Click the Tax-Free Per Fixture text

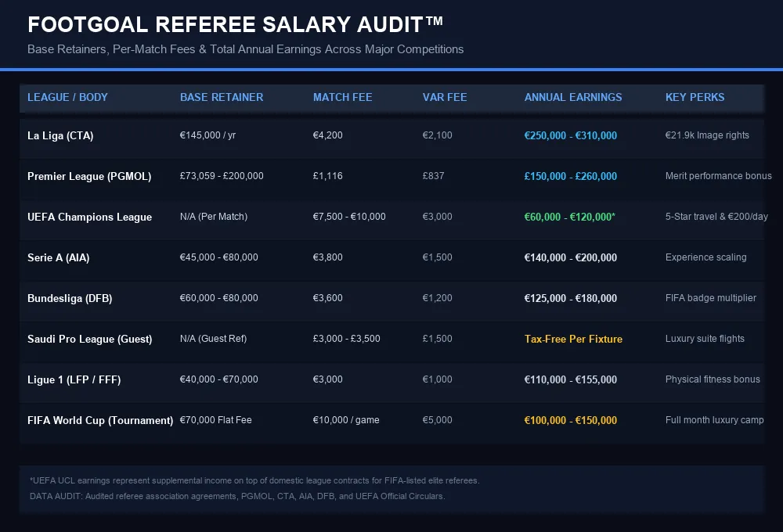[573, 339]
